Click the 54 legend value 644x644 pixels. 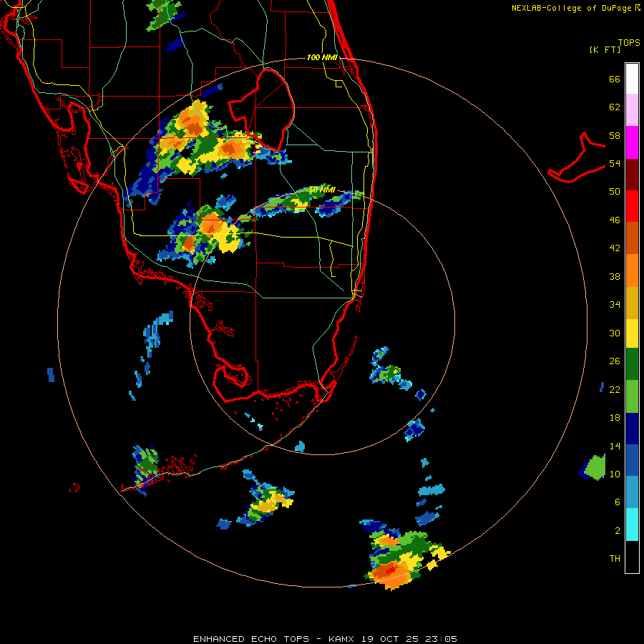(x=615, y=163)
